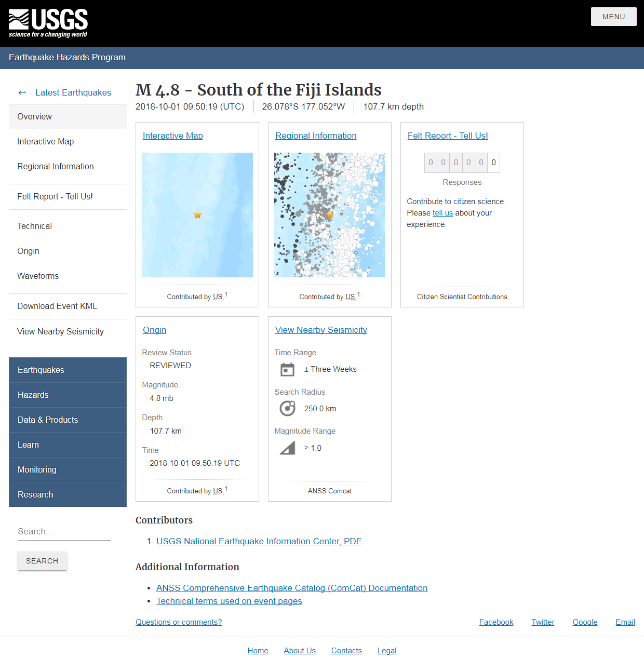Open ANSS ComCat Documentation link
The width and height of the screenshot is (644, 672).
pyautogui.click(x=292, y=588)
